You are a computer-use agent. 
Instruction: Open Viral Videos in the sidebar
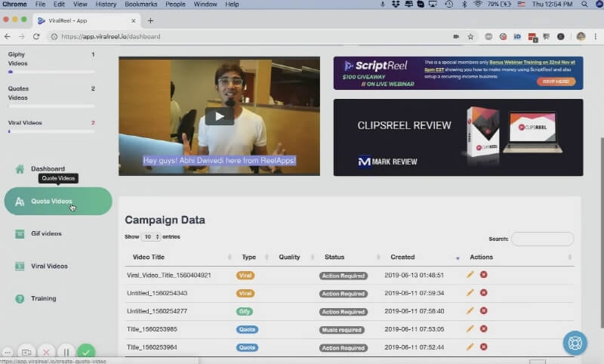pyautogui.click(x=49, y=266)
